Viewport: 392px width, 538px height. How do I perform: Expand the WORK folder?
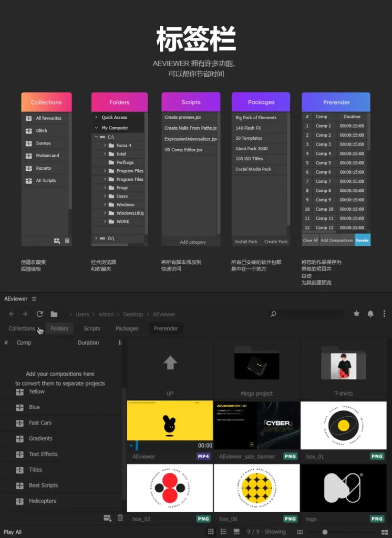(x=105, y=221)
